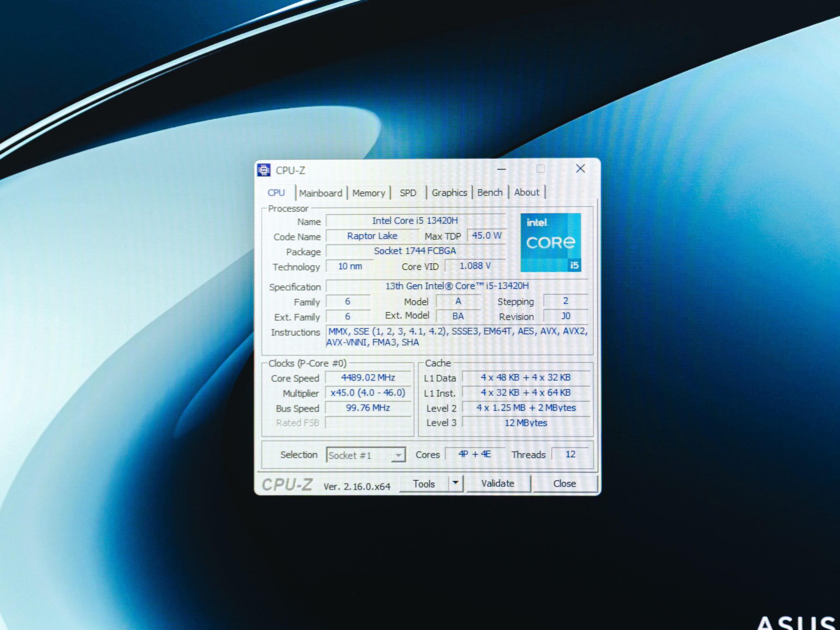Open the SPD tab

tap(408, 193)
